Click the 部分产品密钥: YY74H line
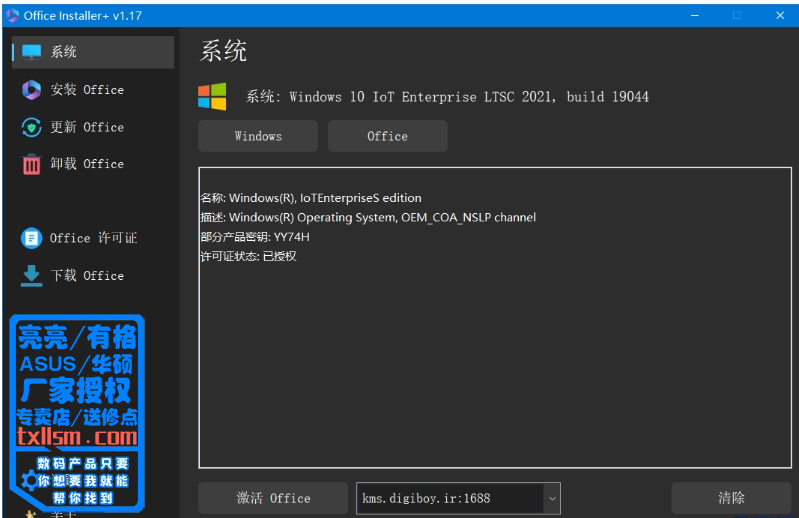 (255, 237)
